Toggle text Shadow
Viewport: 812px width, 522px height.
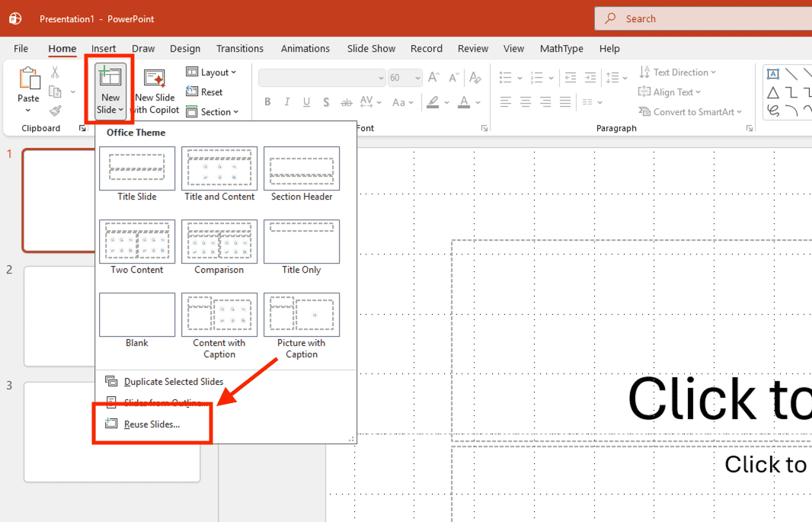326,102
